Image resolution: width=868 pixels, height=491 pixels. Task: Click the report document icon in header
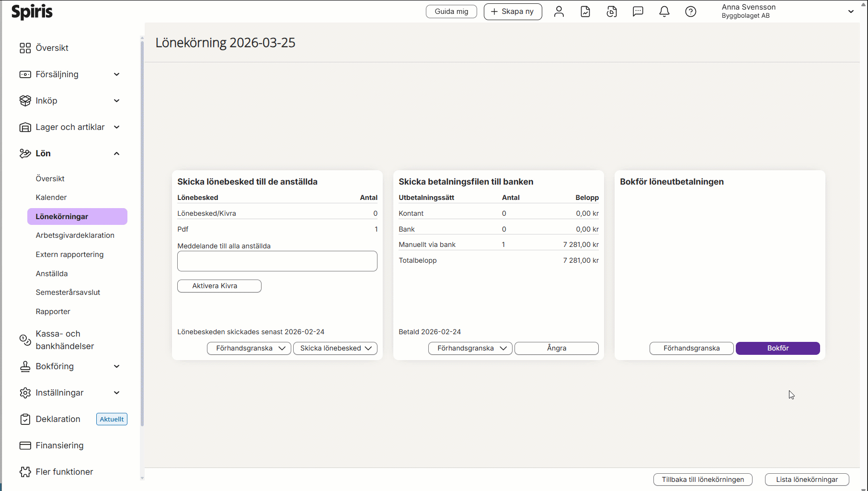point(585,12)
